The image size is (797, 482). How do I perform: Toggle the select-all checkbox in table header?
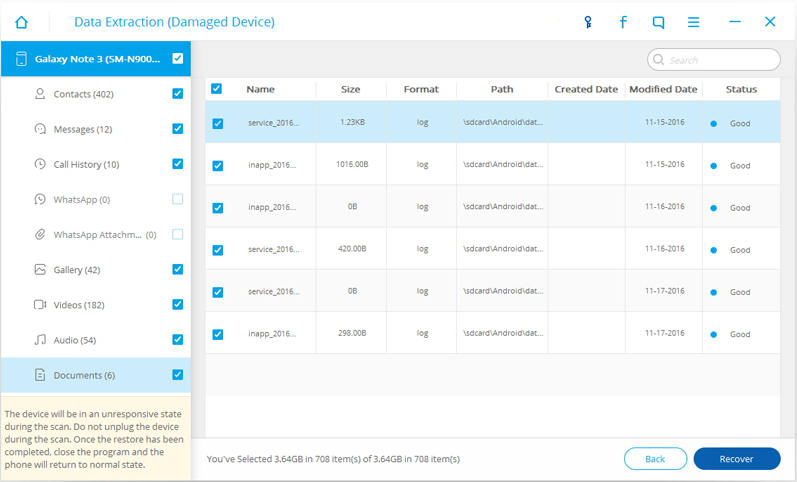tap(217, 89)
